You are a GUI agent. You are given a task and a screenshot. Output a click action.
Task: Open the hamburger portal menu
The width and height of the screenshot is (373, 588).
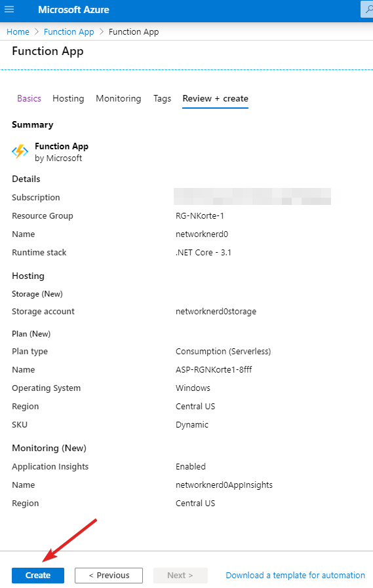pos(9,9)
